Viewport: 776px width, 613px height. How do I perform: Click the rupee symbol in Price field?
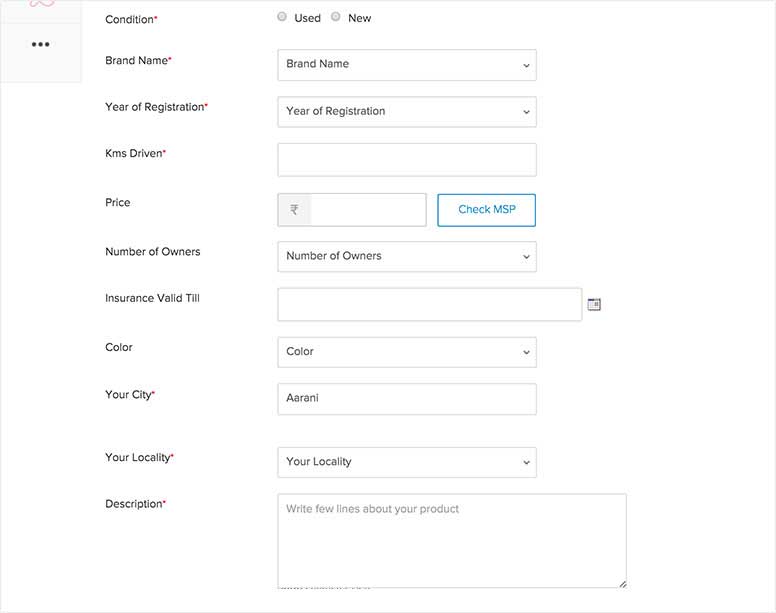[294, 210]
